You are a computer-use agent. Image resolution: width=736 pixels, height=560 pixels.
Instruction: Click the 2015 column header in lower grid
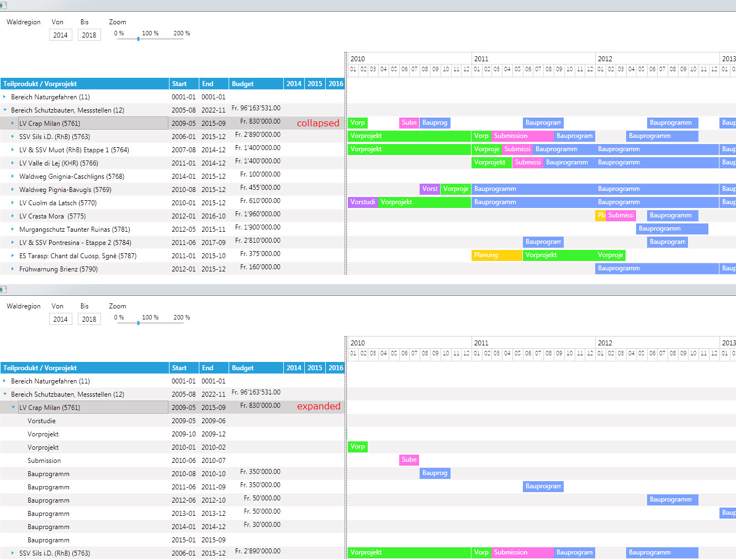click(x=315, y=368)
